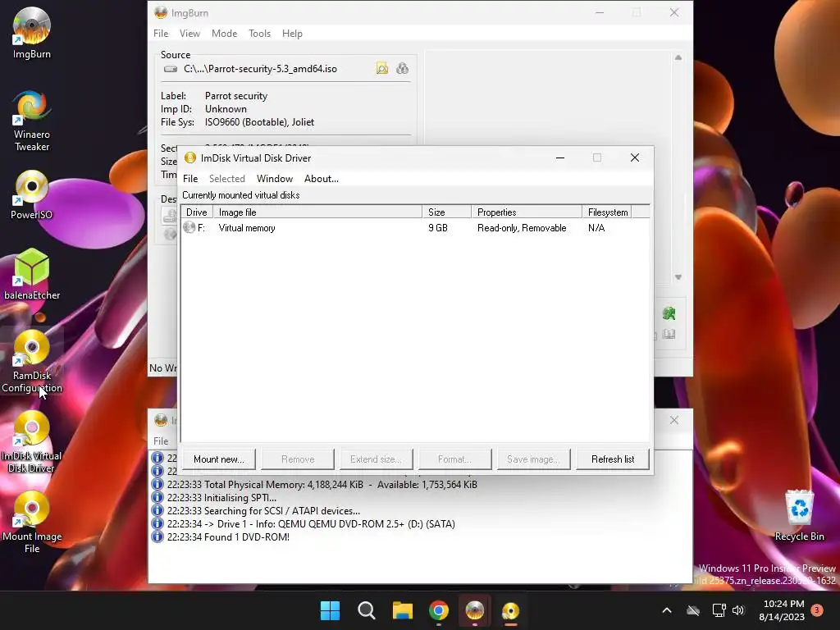The image size is (840, 630).
Task: Switch to ImgBurn via its taskbar icon
Action: [475, 610]
